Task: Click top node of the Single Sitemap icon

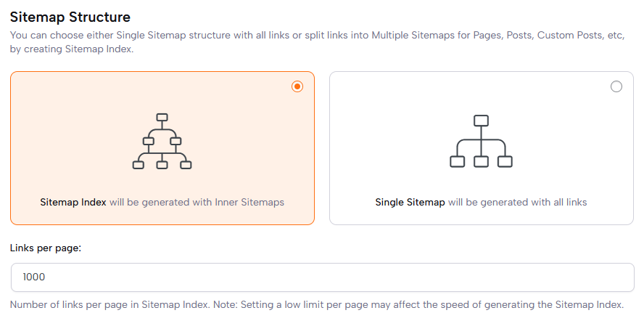Action: pos(481,121)
